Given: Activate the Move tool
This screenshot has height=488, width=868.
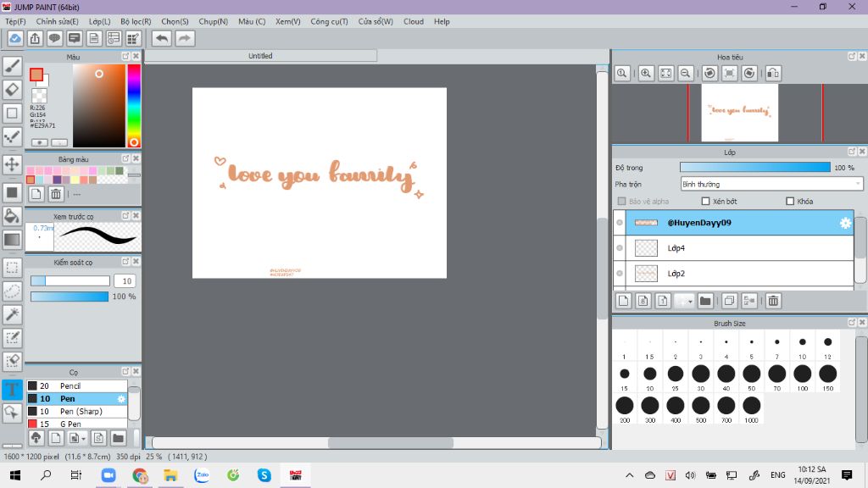Looking at the screenshot, I should click(x=13, y=164).
